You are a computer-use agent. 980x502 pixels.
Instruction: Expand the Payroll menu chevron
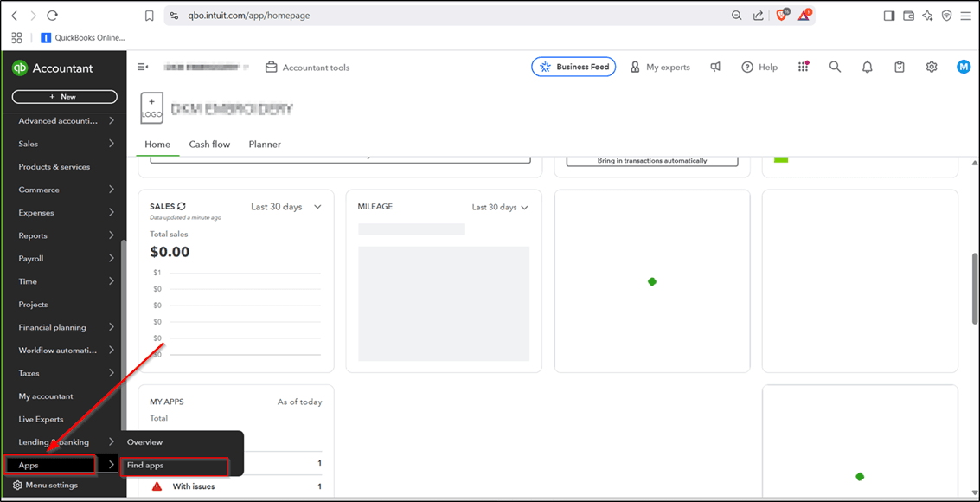[112, 258]
